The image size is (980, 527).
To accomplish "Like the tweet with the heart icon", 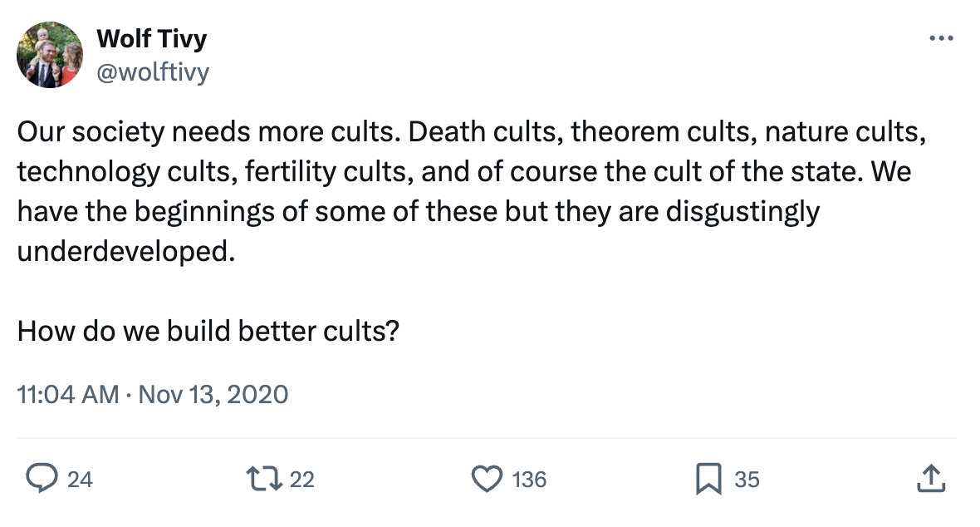I will point(487,479).
